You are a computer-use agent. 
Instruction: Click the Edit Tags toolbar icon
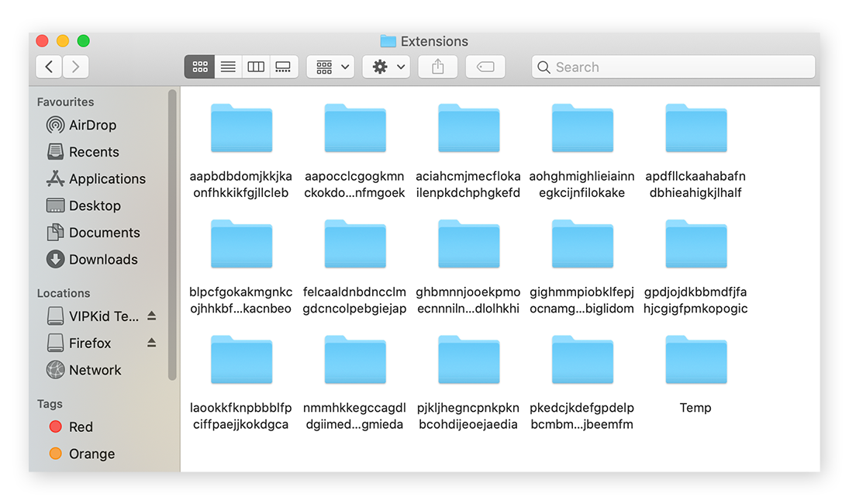click(485, 67)
